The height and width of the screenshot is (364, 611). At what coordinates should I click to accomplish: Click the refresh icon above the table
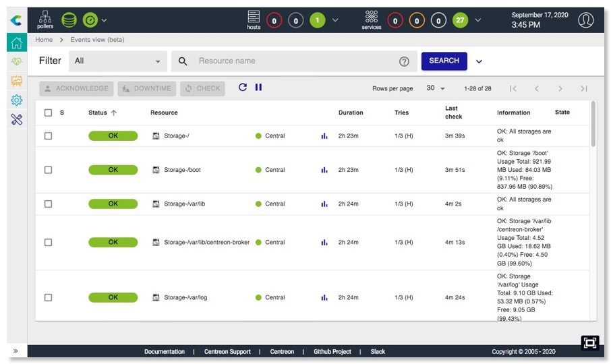pos(243,88)
